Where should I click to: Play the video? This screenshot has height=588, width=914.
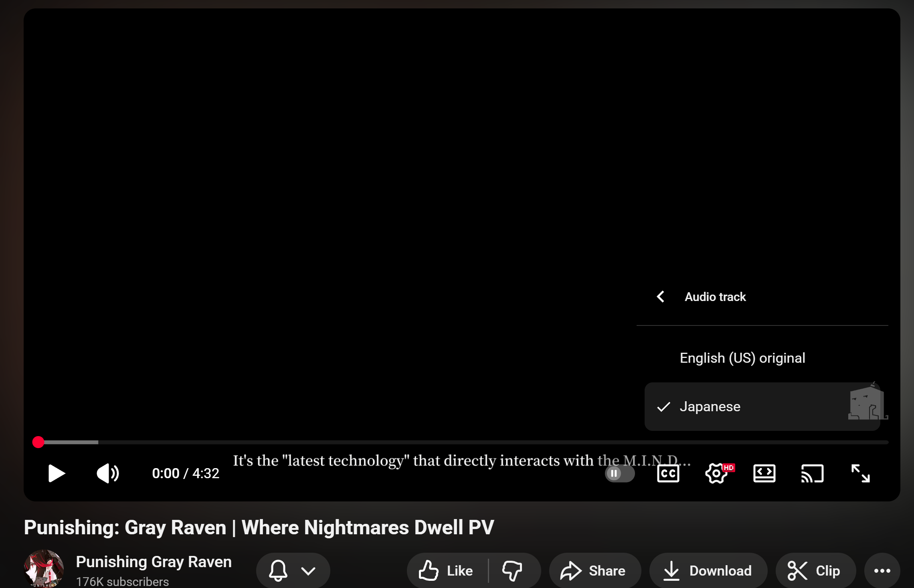point(57,473)
